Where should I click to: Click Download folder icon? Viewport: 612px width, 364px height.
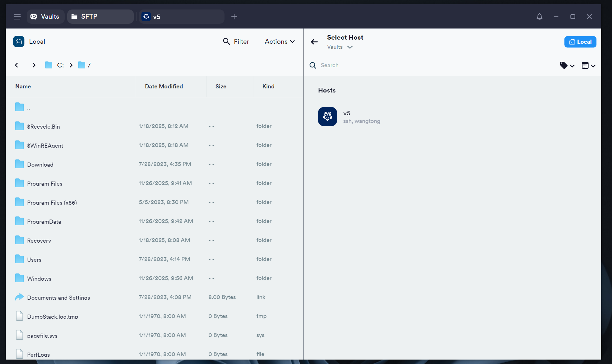pyautogui.click(x=19, y=164)
